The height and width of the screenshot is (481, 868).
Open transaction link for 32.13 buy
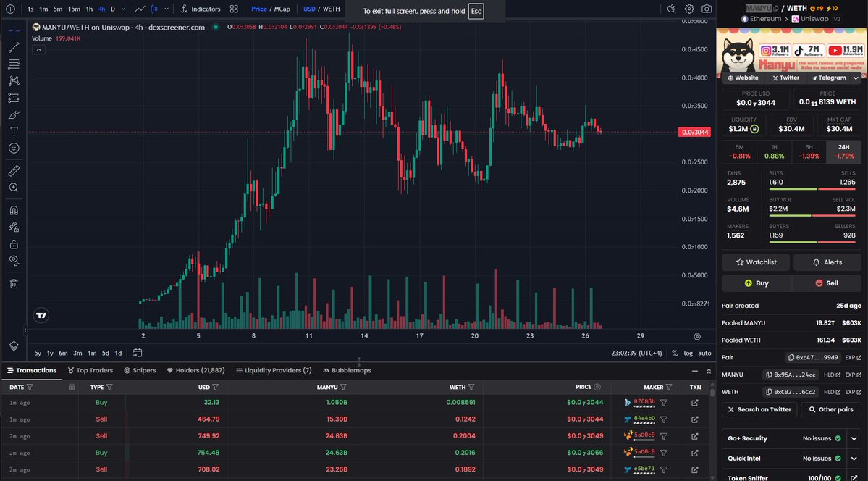(x=695, y=403)
